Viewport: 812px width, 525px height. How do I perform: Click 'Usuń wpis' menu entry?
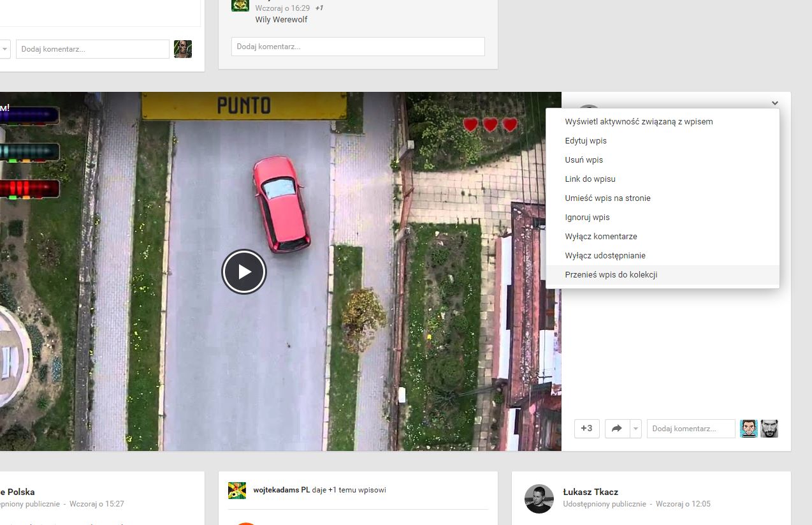tap(584, 159)
